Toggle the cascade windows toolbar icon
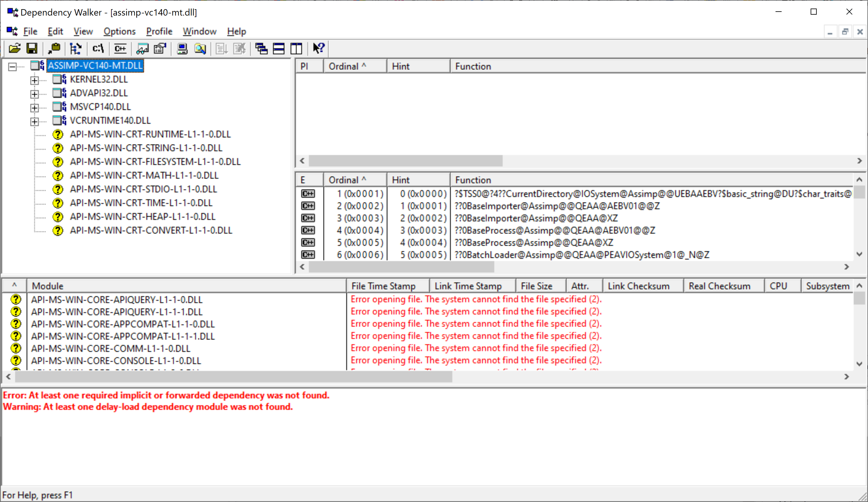This screenshot has width=868, height=502. (x=261, y=49)
